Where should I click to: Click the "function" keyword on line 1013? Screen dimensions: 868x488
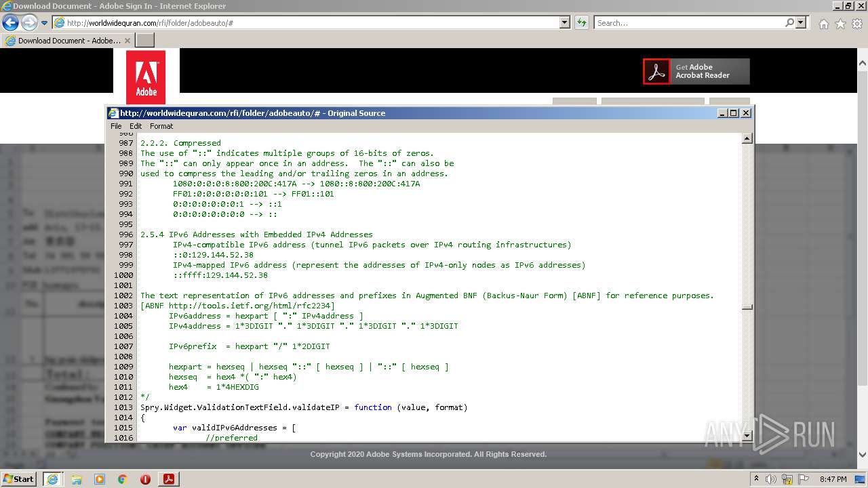(x=373, y=407)
